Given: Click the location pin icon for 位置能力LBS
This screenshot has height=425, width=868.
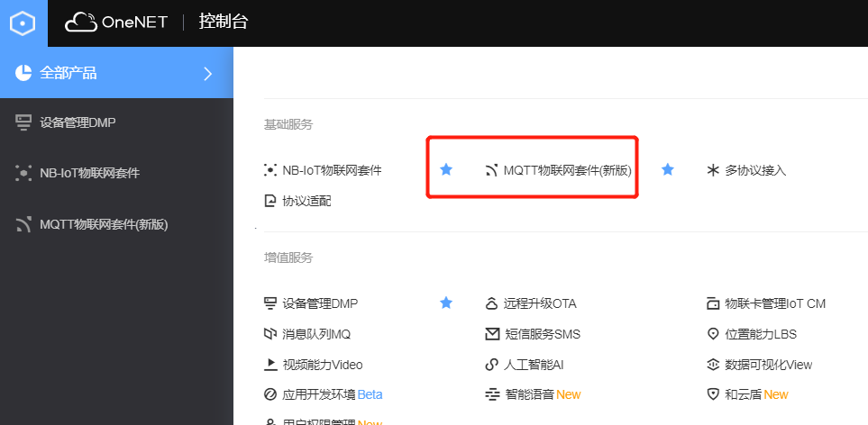Looking at the screenshot, I should [713, 334].
